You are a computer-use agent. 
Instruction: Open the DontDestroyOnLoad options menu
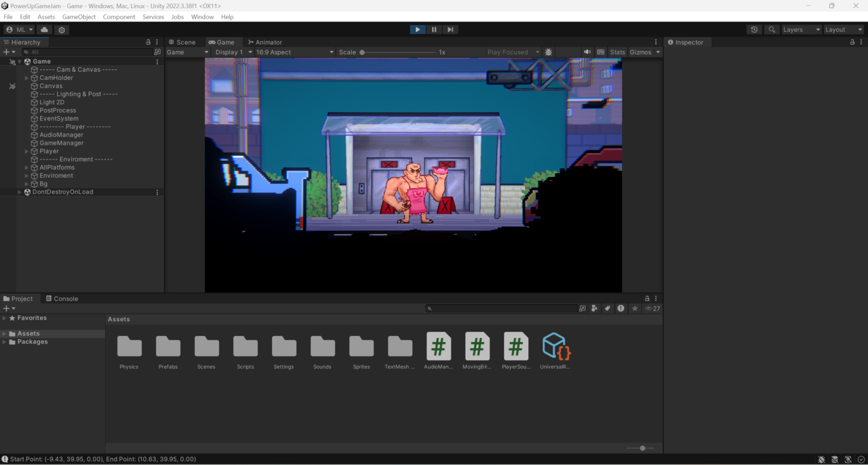pyautogui.click(x=157, y=192)
